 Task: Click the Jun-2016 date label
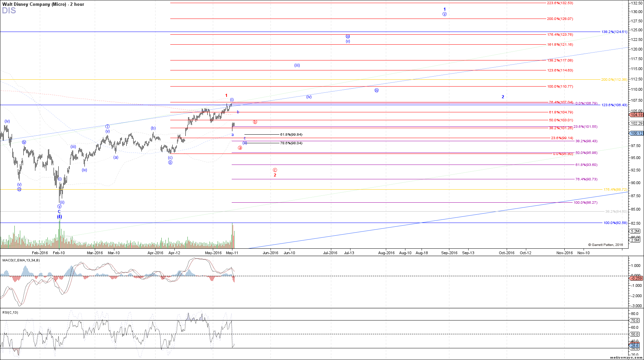coord(271,253)
